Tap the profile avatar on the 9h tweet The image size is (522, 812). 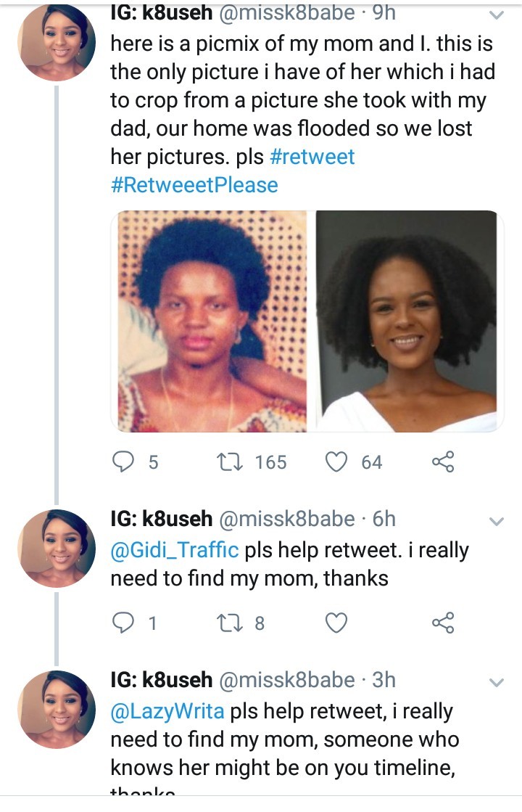click(x=57, y=44)
